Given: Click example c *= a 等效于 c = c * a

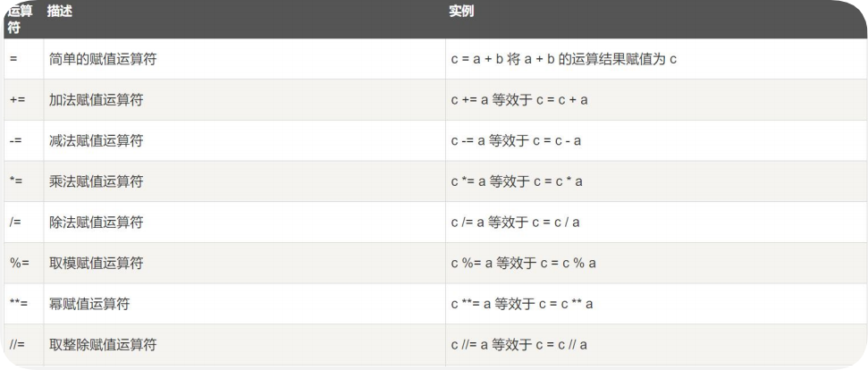Looking at the screenshot, I should [x=517, y=181].
